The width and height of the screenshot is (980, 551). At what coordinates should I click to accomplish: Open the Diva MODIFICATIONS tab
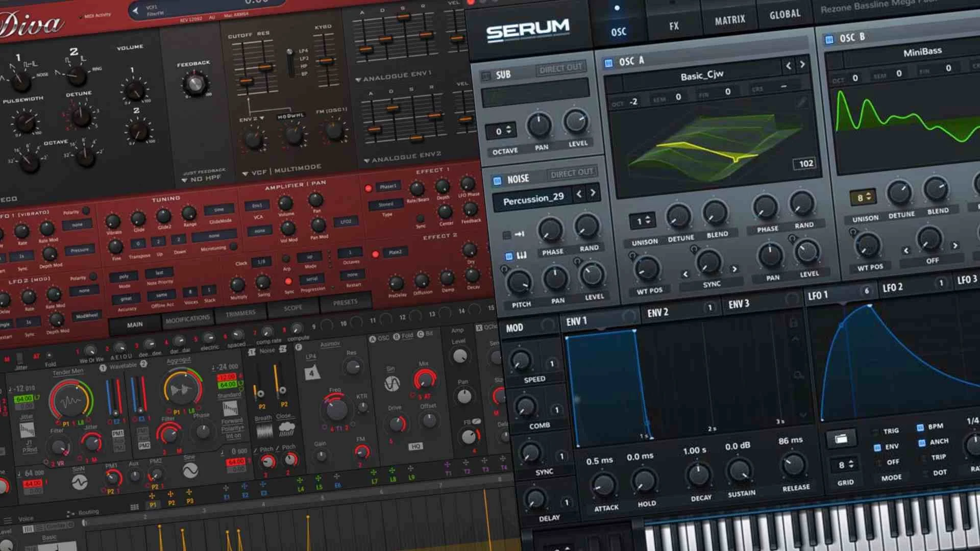[187, 319]
